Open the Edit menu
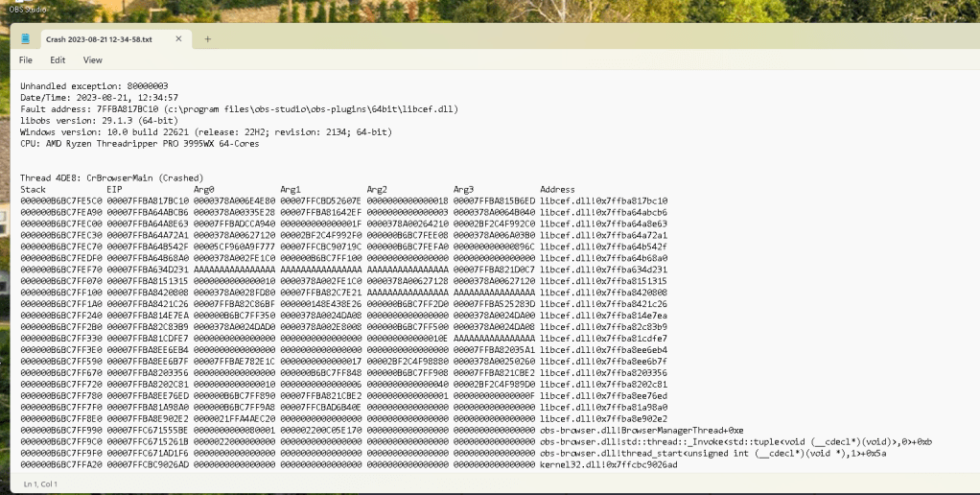Screen dimensions: 980x495 coord(58,60)
